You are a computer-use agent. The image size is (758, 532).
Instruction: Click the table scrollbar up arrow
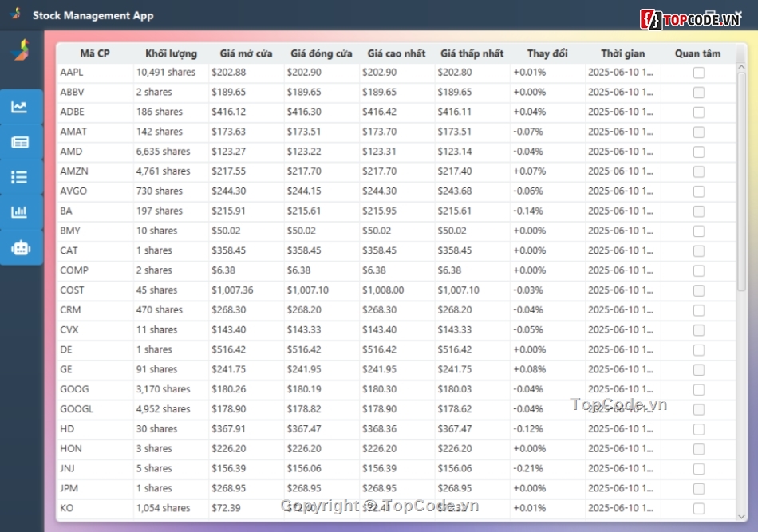pyautogui.click(x=741, y=68)
